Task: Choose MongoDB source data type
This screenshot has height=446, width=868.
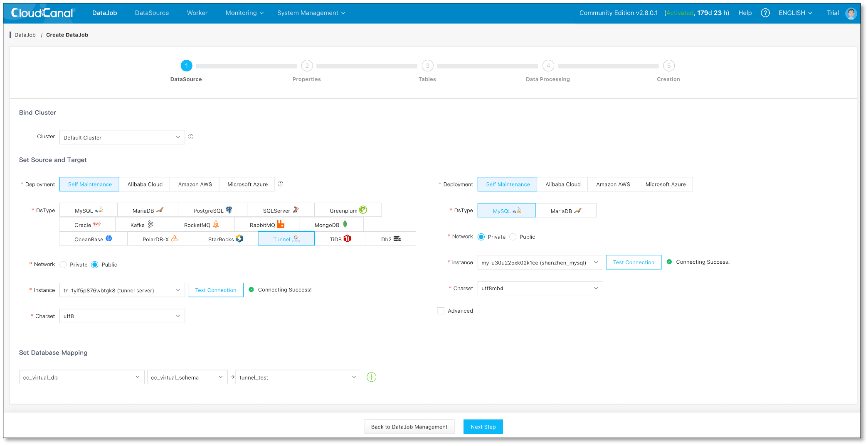Action: pos(330,225)
